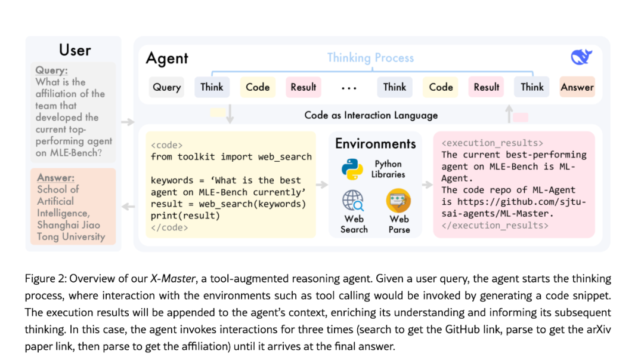644x363 pixels.
Task: Select the Think box right after the ellipsis
Action: coord(395,87)
